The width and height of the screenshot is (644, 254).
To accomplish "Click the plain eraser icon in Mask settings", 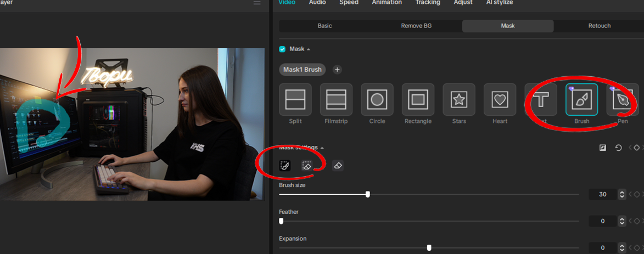I will coord(338,165).
